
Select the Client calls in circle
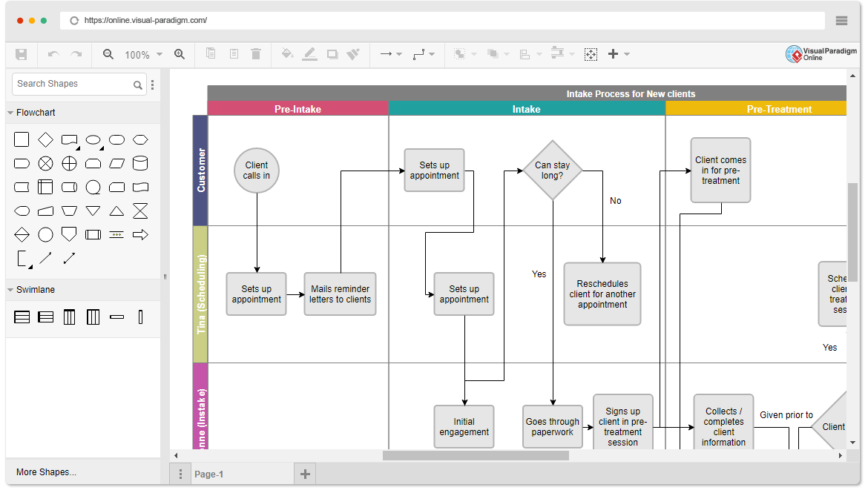pos(256,171)
